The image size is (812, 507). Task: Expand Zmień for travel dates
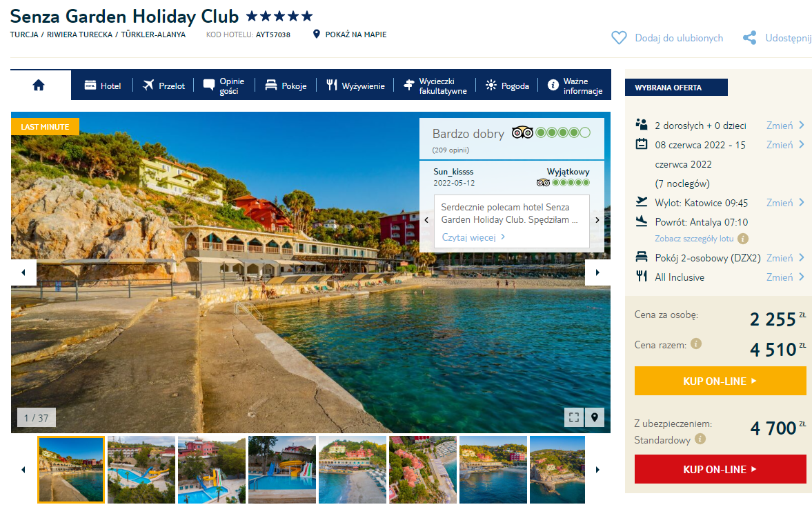pyautogui.click(x=785, y=145)
